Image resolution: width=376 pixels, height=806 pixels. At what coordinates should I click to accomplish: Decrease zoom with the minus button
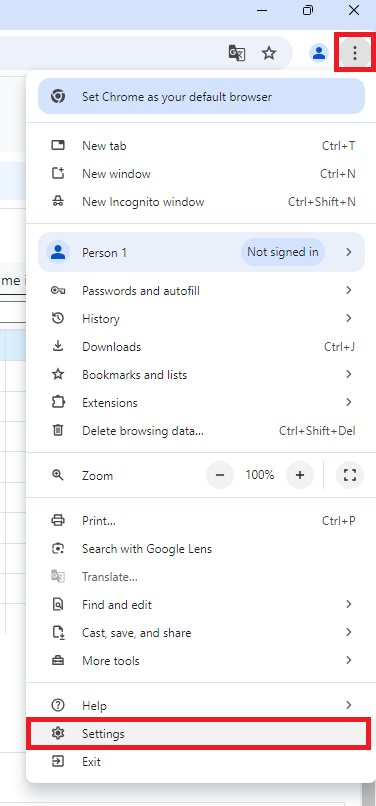(x=220, y=475)
